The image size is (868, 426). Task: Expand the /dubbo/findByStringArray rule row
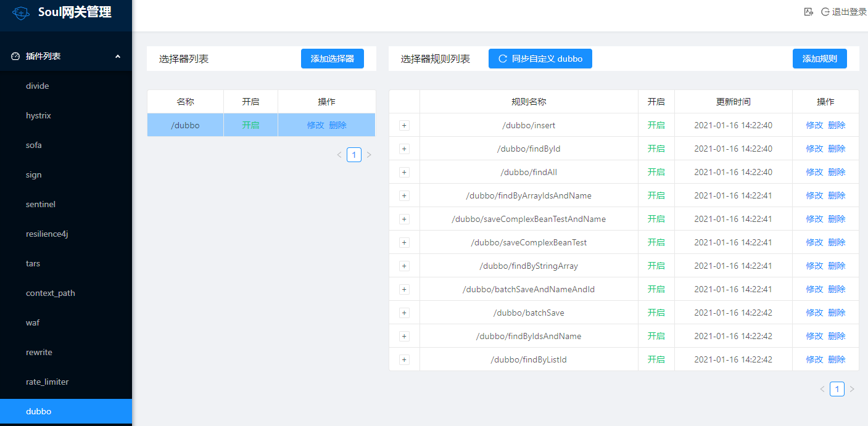404,266
